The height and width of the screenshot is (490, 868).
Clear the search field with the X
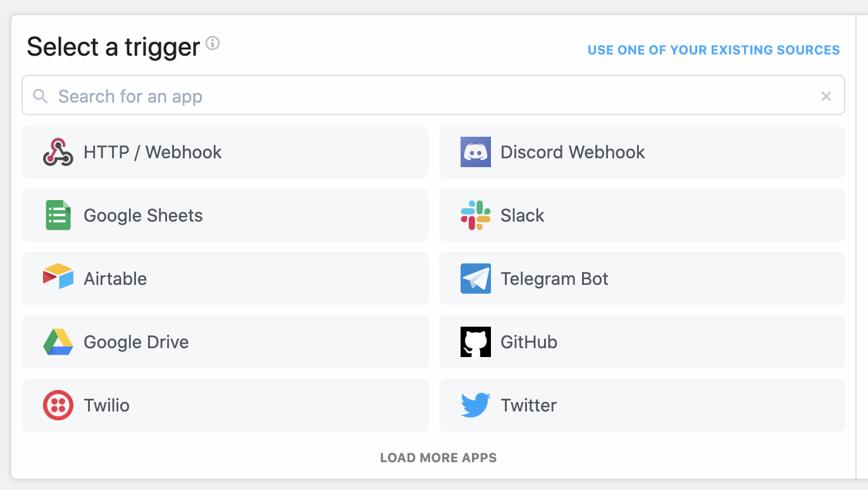826,96
